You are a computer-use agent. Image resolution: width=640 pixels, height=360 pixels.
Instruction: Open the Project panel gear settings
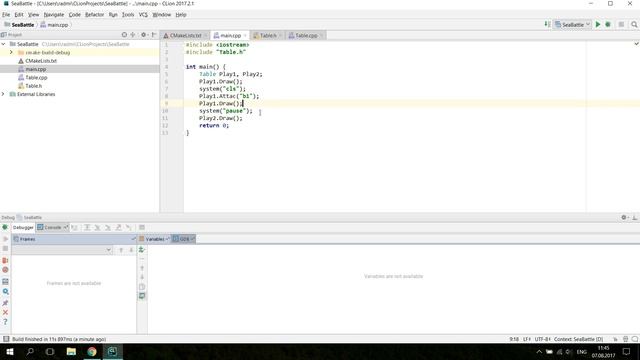point(144,35)
